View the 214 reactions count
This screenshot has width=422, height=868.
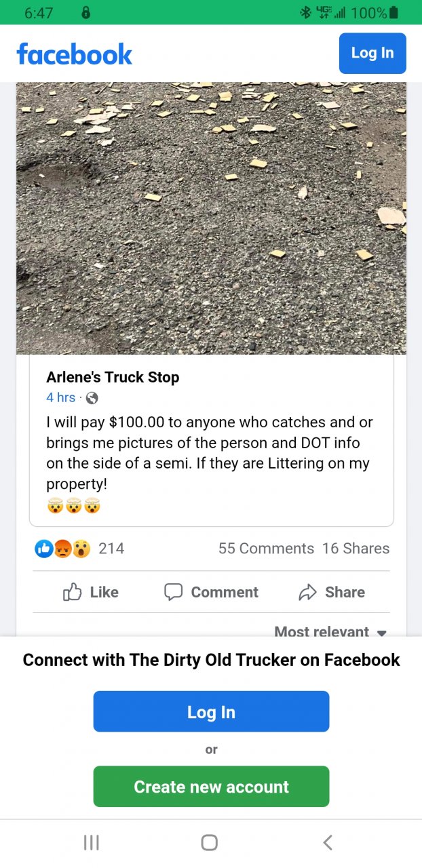[111, 549]
